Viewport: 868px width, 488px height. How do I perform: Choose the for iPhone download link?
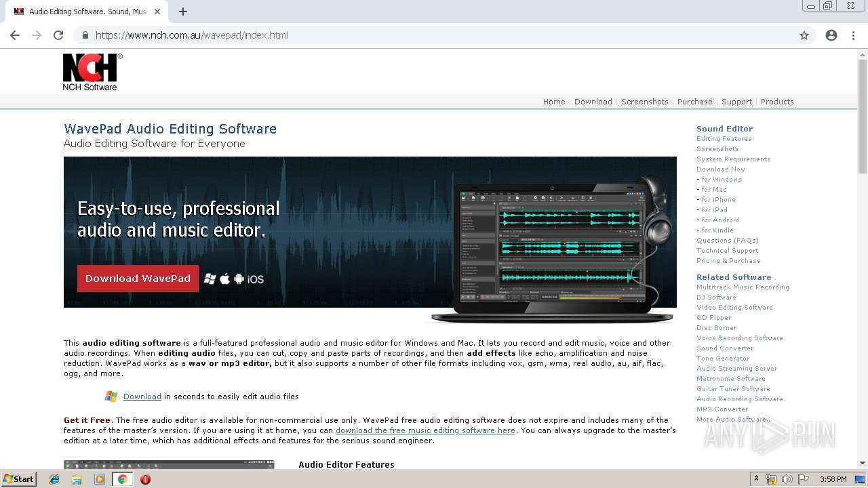[718, 200]
